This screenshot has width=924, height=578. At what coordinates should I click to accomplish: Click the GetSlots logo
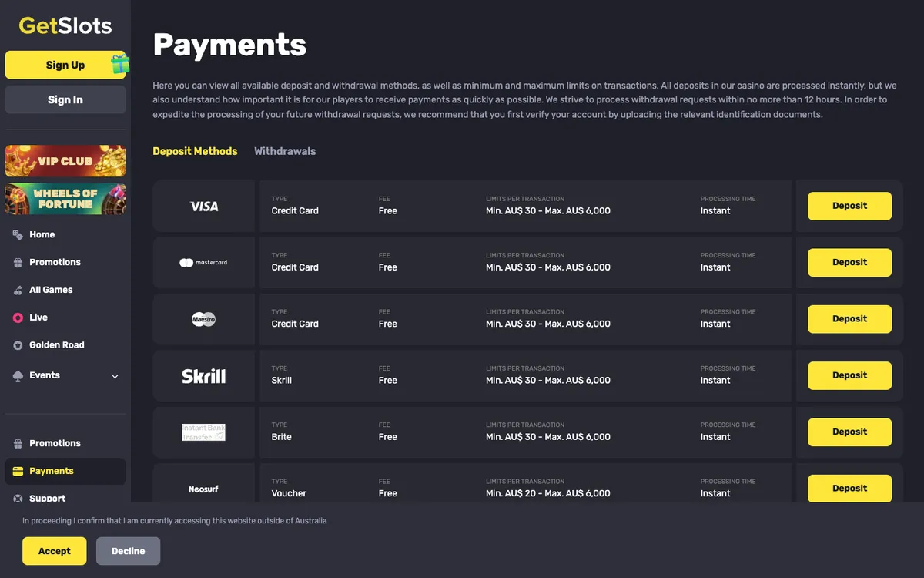65,25
